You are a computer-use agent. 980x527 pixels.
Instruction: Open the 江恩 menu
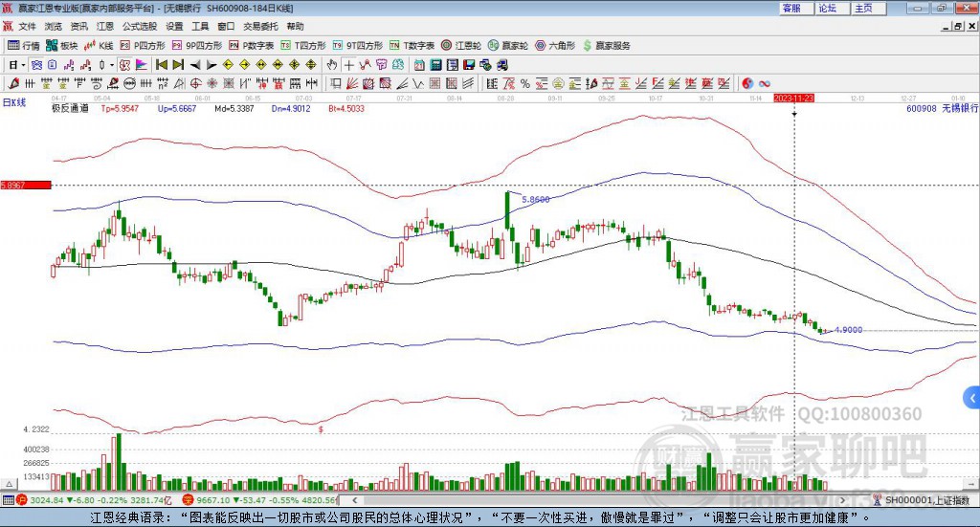click(x=105, y=26)
